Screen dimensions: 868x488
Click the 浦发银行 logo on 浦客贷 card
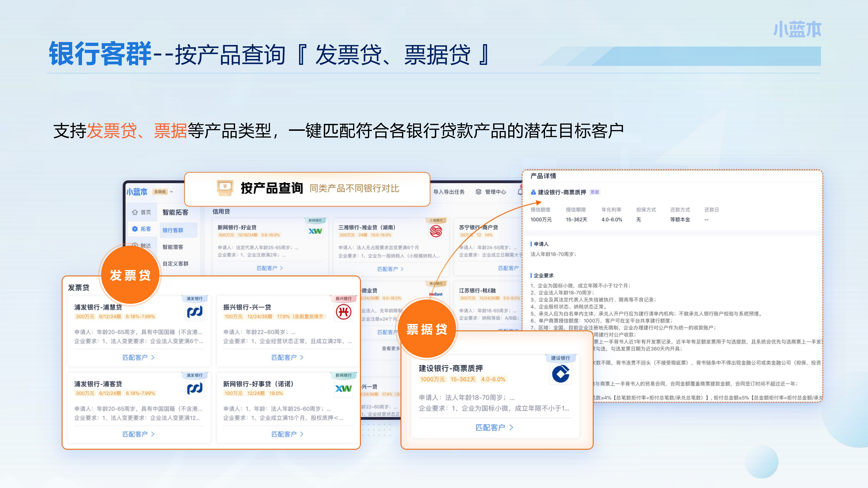[195, 388]
